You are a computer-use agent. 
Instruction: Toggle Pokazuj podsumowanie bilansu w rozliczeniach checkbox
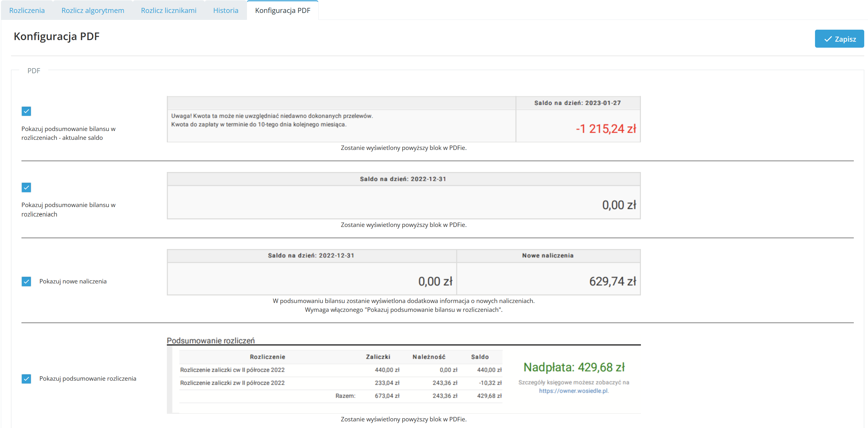click(x=26, y=187)
